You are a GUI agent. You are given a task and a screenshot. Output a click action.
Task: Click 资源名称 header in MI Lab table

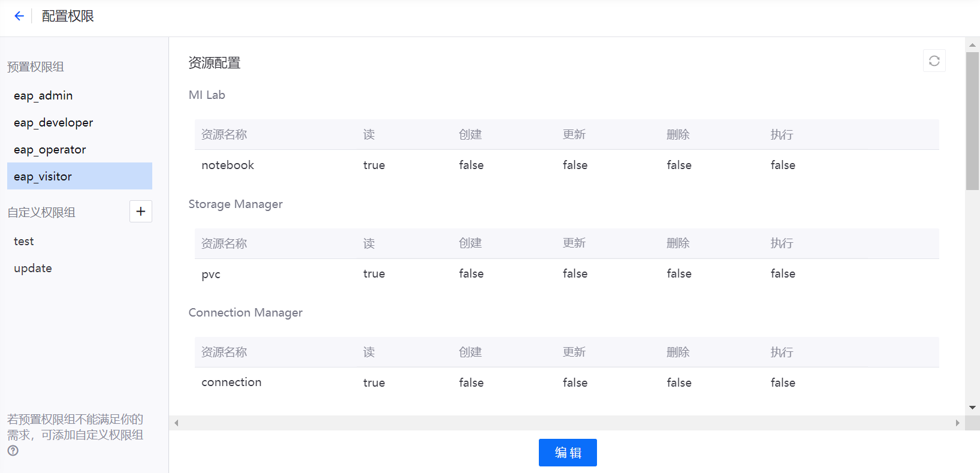tap(224, 134)
